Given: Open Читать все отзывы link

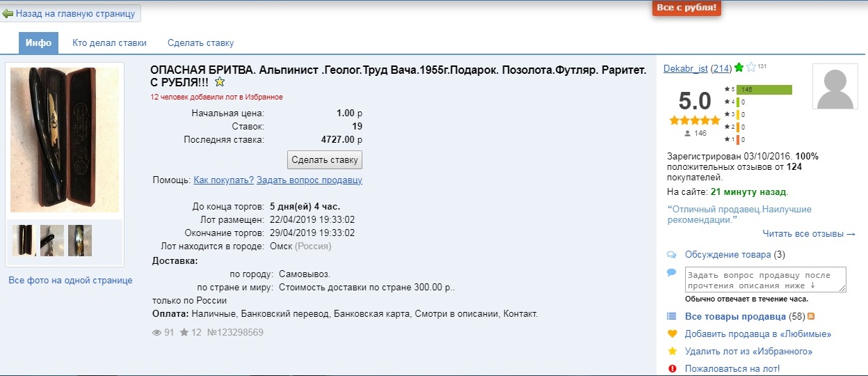Looking at the screenshot, I should point(808,234).
